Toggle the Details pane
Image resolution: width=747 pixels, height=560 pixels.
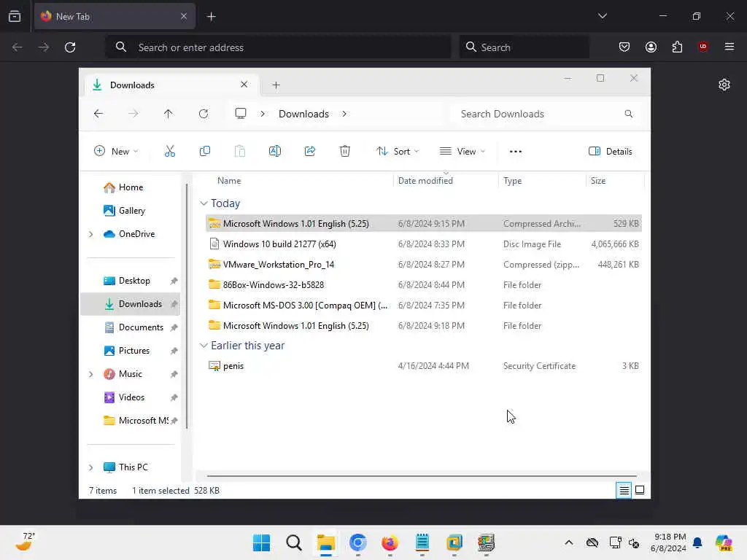click(611, 152)
